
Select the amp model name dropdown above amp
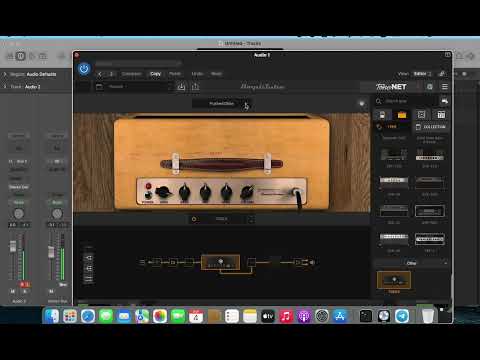[222, 104]
